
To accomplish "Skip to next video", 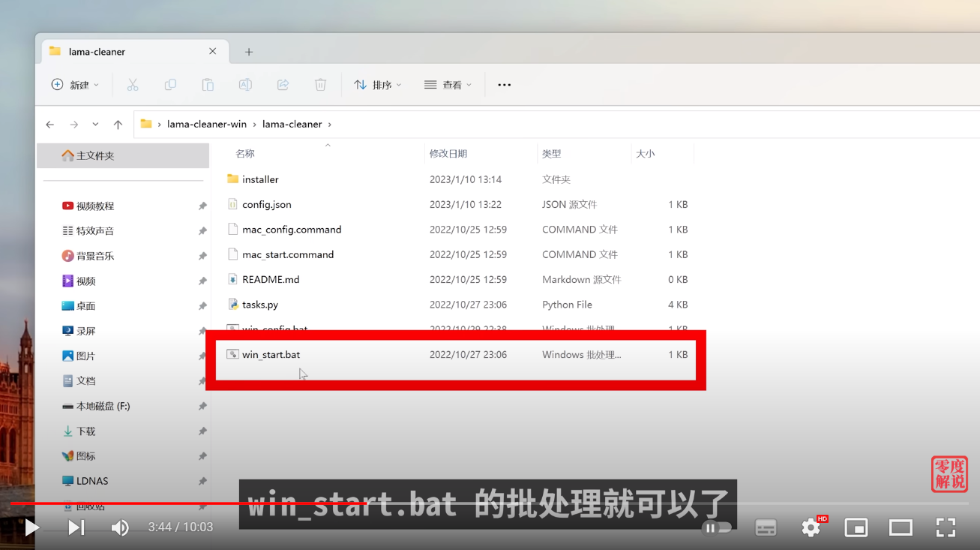I will (x=76, y=527).
